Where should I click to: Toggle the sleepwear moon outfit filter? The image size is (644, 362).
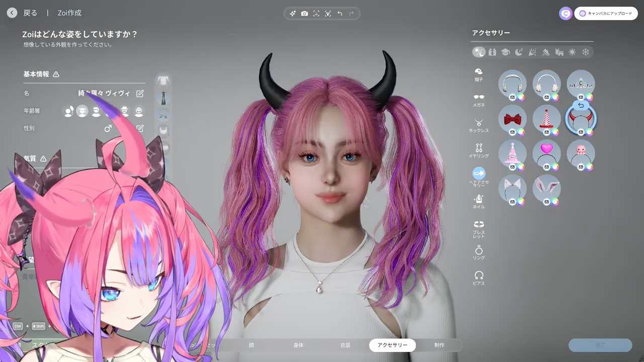point(519,52)
